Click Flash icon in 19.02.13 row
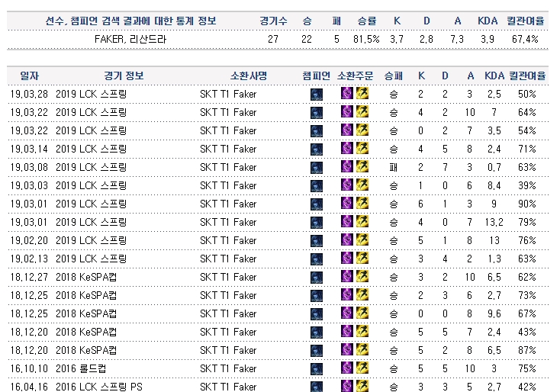Viewport: 560px width, 392px height. (x=362, y=258)
